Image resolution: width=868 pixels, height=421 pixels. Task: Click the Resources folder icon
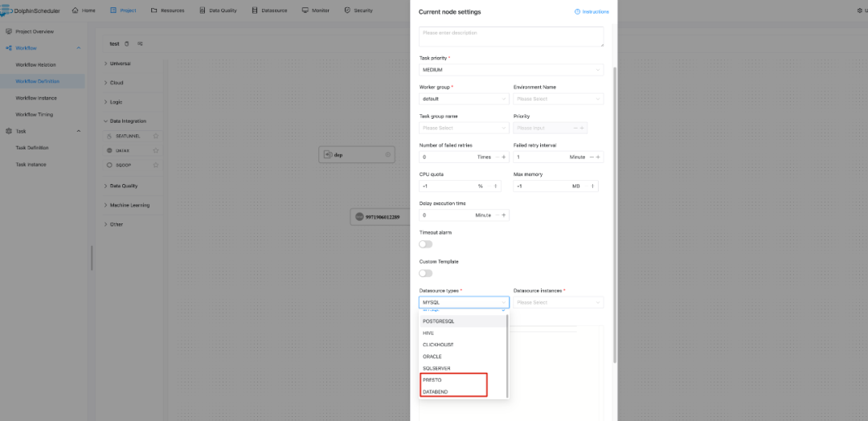(x=154, y=10)
